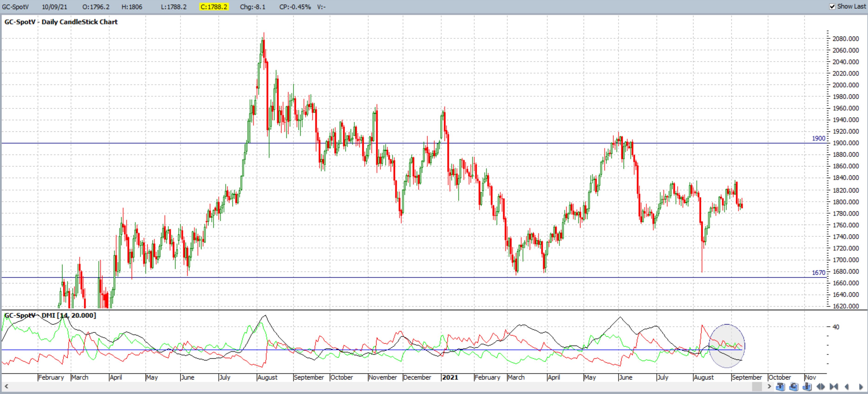Click the 'C' chart tool icon

click(794, 387)
